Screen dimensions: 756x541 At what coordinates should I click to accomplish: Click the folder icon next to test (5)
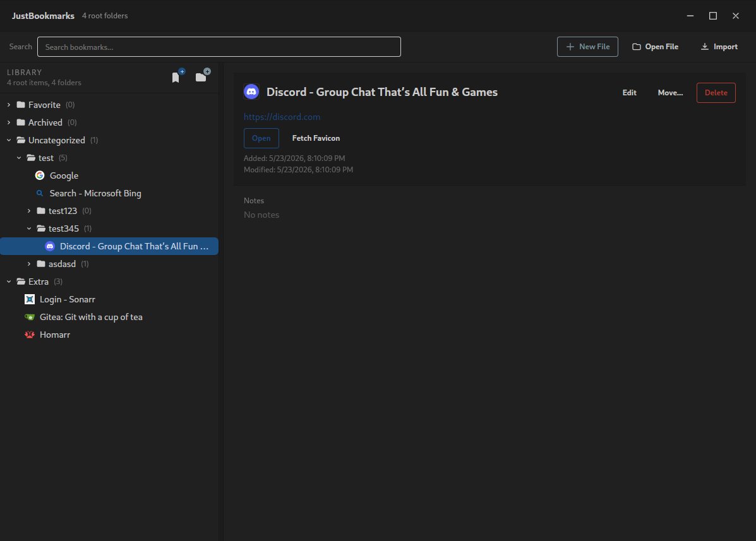pos(31,158)
